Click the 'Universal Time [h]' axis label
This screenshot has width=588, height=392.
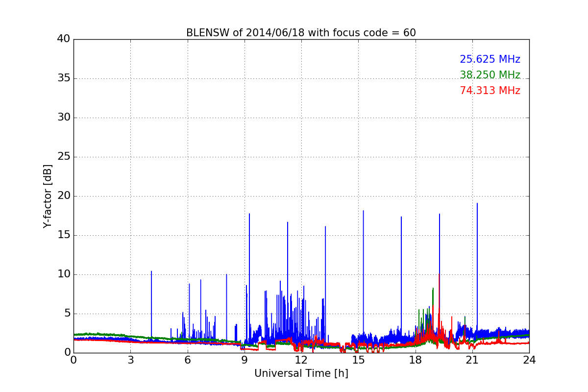(301, 373)
